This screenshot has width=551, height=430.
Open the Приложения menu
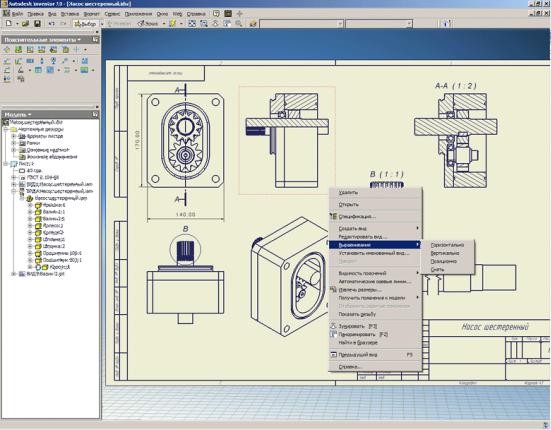tap(138, 14)
